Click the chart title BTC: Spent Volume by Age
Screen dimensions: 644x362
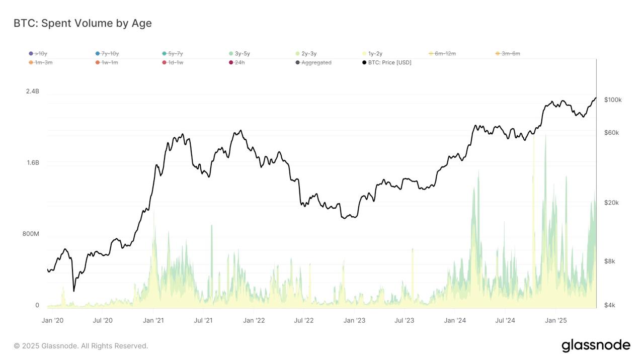click(83, 23)
